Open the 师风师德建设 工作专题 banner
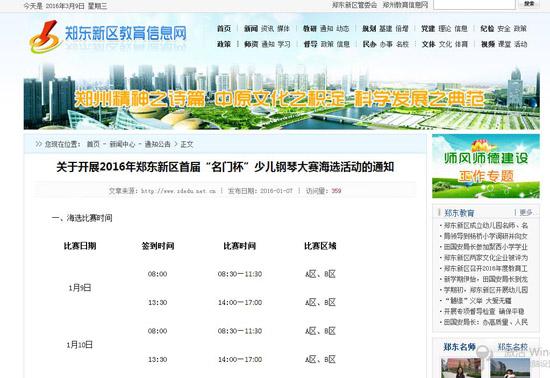The height and width of the screenshot is (378, 550). 486,166
